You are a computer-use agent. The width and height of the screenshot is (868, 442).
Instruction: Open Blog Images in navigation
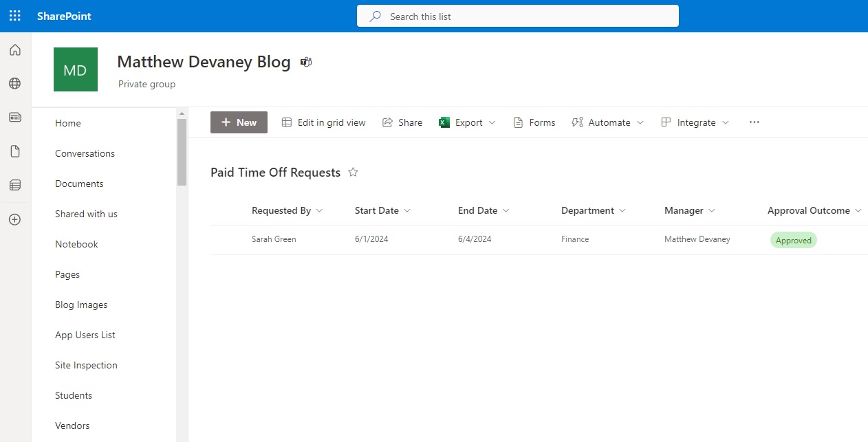click(81, 305)
